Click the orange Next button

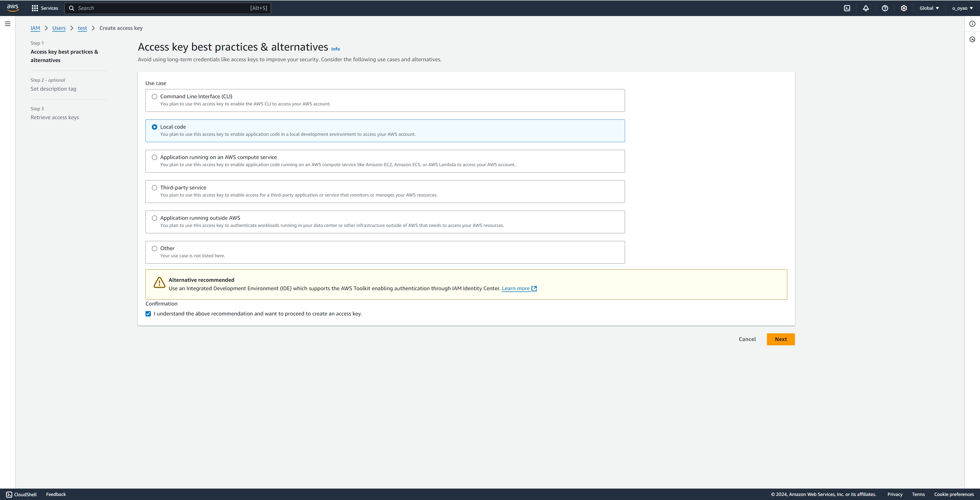point(780,339)
